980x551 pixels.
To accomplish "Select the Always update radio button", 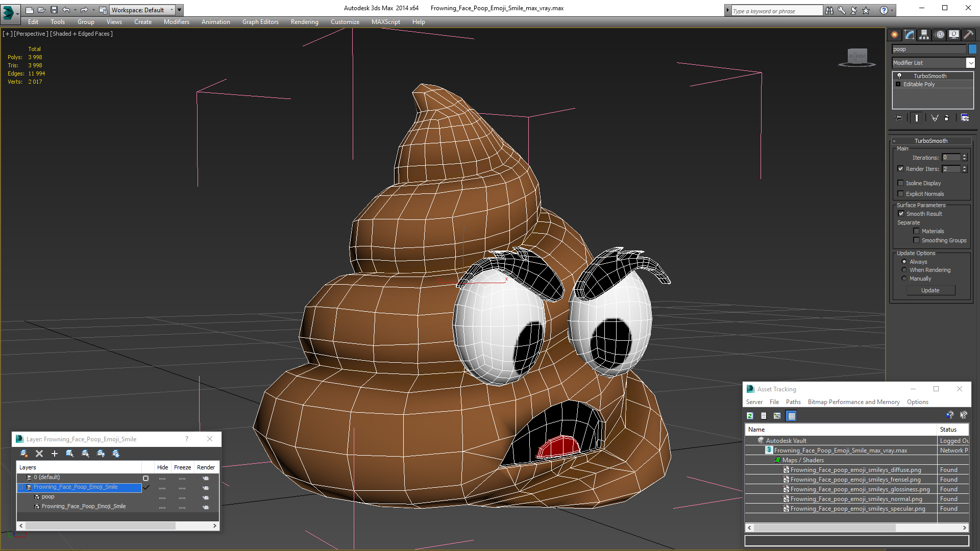I will tap(904, 262).
